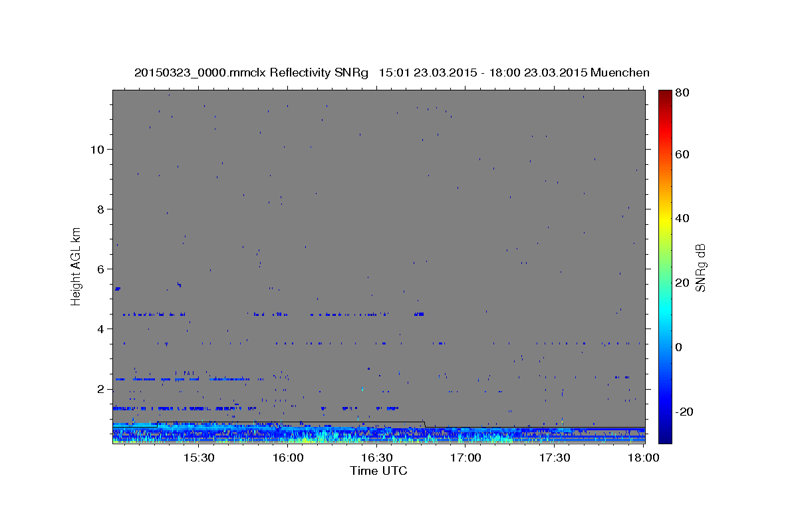
Task: Click the colorbar value 60
Action: 682,154
